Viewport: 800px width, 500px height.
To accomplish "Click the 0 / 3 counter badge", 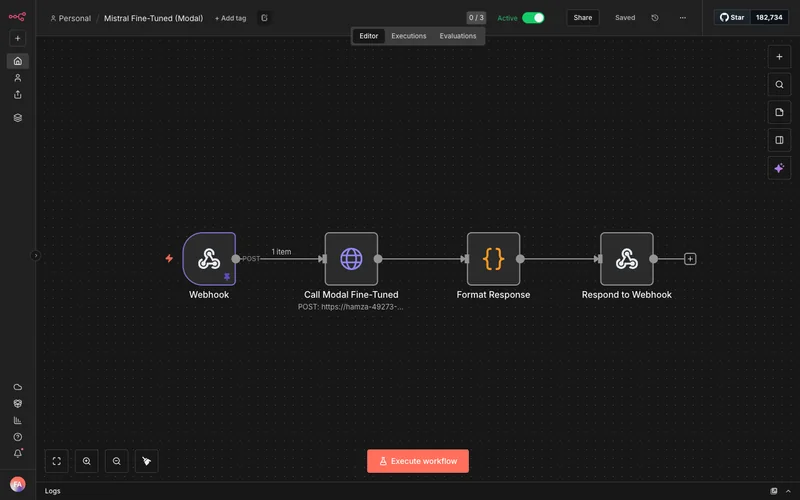I will [x=476, y=18].
